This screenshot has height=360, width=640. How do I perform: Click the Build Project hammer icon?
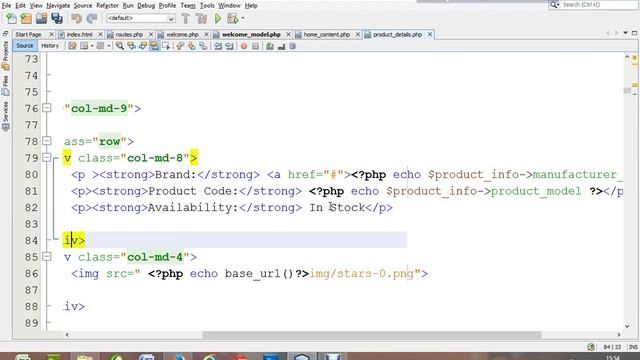click(185, 18)
